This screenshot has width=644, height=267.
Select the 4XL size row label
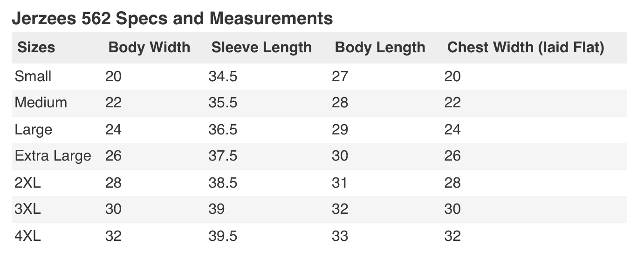[x=28, y=236]
